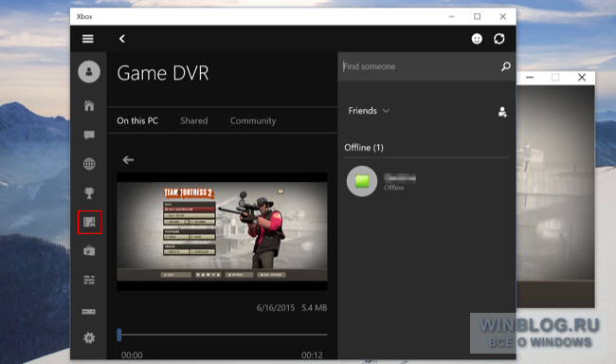Open the Store bag icon in sidebar
Screen dimensions: 616x364
click(89, 251)
